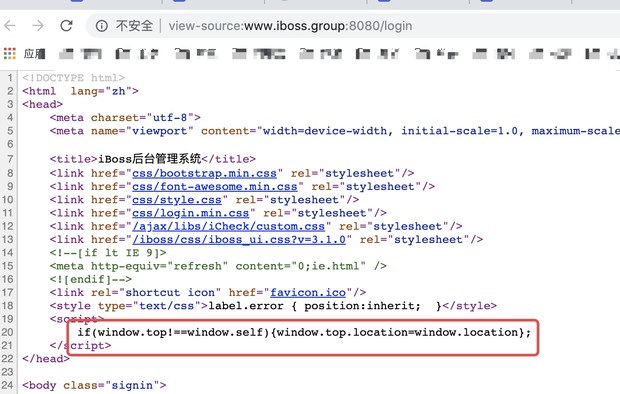Viewport: 620px width, 394px height.
Task: Click the meta charset="utf-8" line
Action: click(x=125, y=117)
